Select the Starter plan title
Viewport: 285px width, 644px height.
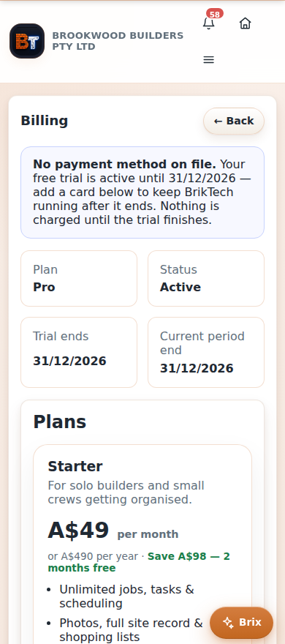point(75,467)
